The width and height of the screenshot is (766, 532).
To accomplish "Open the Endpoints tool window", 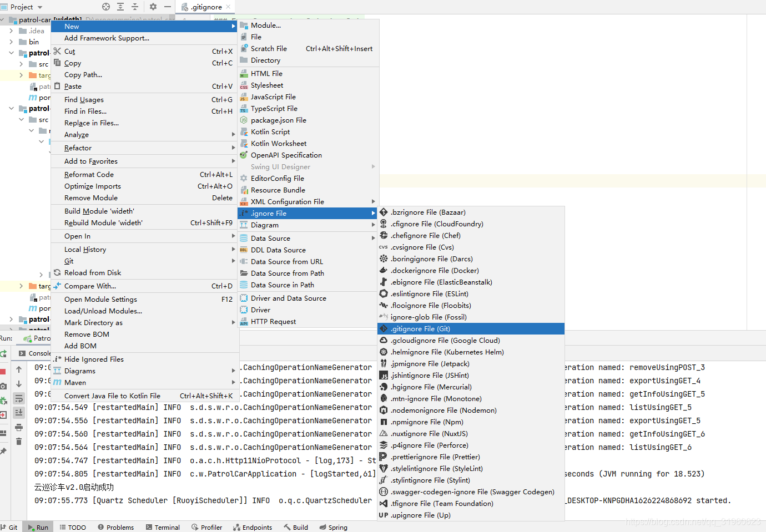I will [253, 527].
